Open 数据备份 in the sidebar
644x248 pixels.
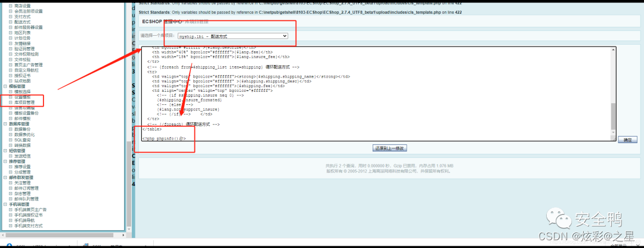22,129
